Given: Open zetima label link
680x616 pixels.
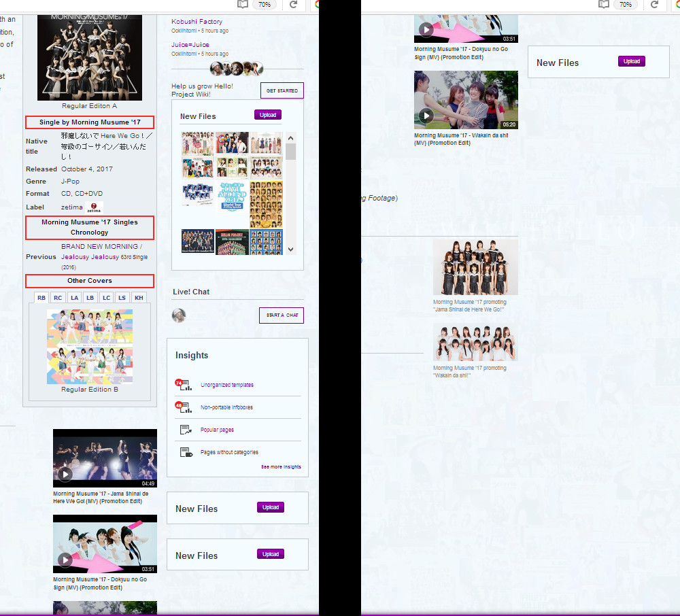Looking at the screenshot, I should coord(71,207).
